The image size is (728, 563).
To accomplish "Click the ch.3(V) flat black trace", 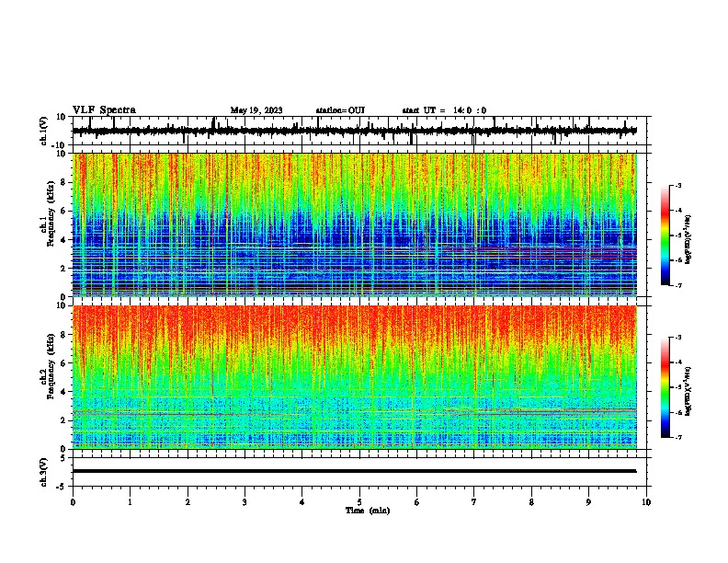I will [x=354, y=471].
